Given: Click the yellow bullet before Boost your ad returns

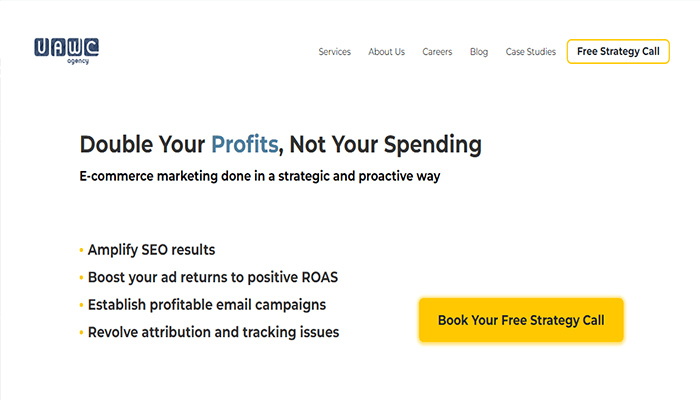Looking at the screenshot, I should [x=81, y=277].
